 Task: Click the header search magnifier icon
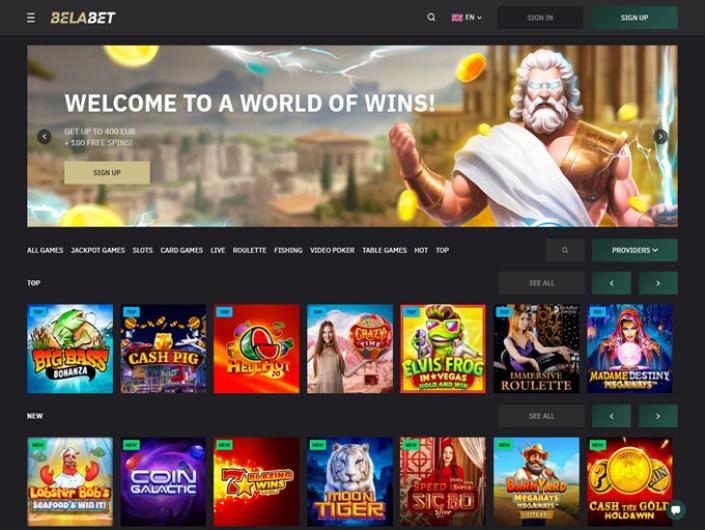pyautogui.click(x=431, y=18)
